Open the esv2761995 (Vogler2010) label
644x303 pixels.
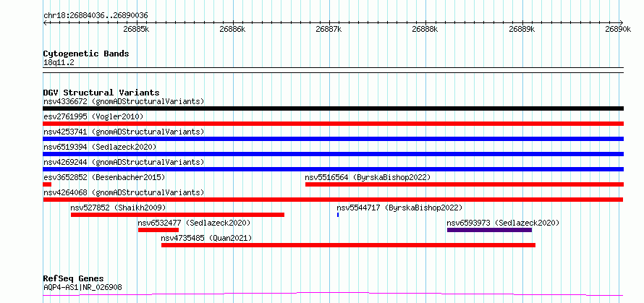93,116
